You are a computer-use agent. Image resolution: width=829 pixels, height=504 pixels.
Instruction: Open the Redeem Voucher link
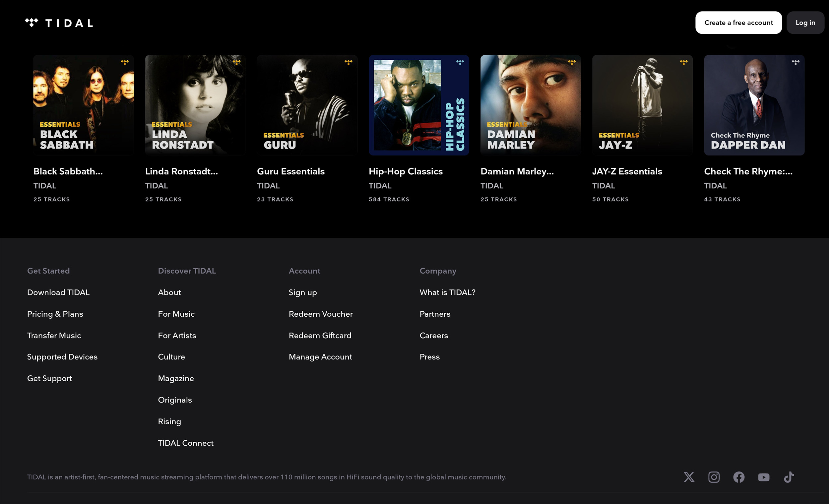(x=320, y=314)
